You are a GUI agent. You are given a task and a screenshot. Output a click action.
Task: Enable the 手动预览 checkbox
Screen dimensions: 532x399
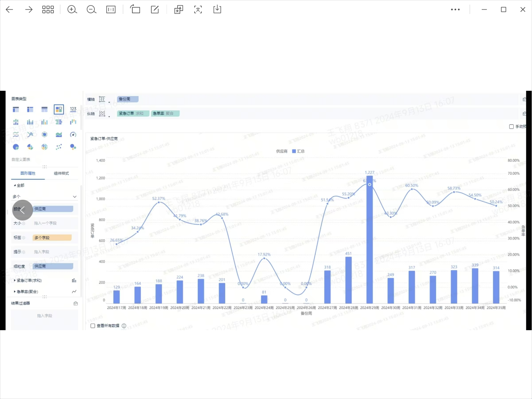(511, 127)
